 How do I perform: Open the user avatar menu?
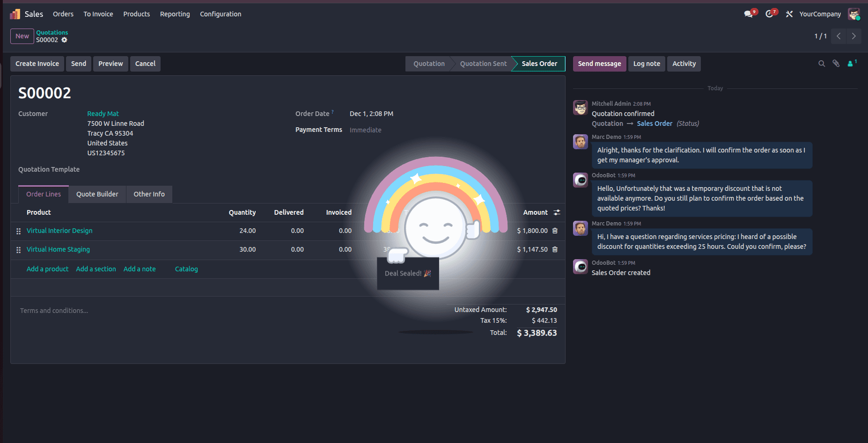pyautogui.click(x=854, y=14)
